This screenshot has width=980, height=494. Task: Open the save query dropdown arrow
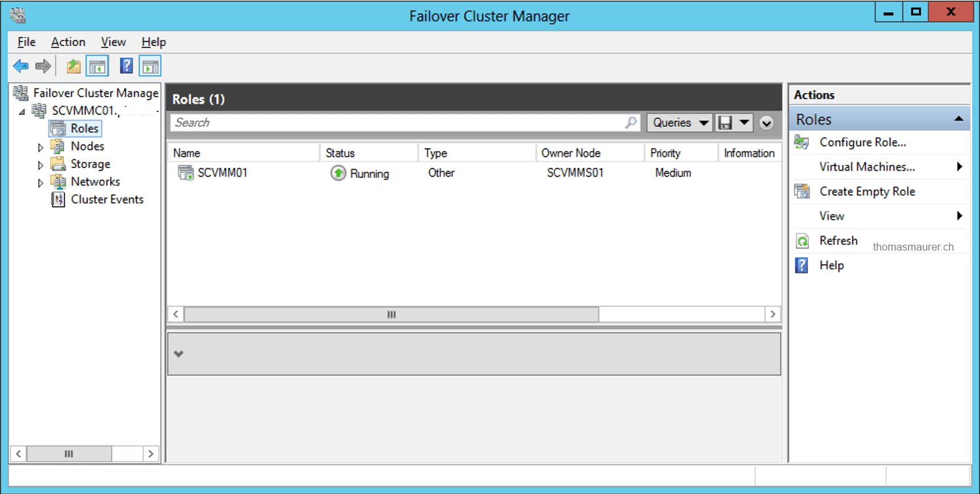point(744,123)
